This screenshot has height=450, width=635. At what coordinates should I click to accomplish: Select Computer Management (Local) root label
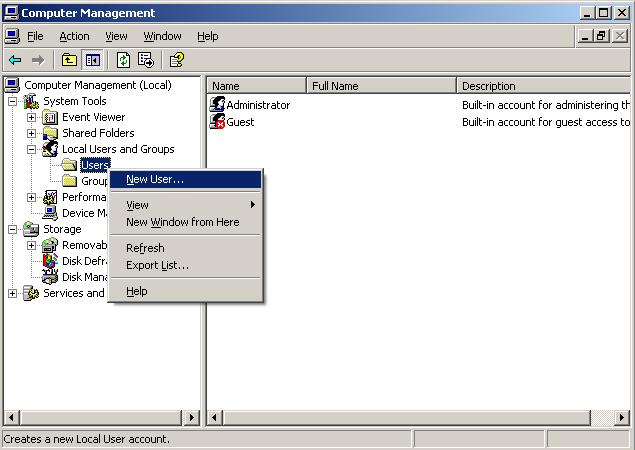(x=98, y=85)
